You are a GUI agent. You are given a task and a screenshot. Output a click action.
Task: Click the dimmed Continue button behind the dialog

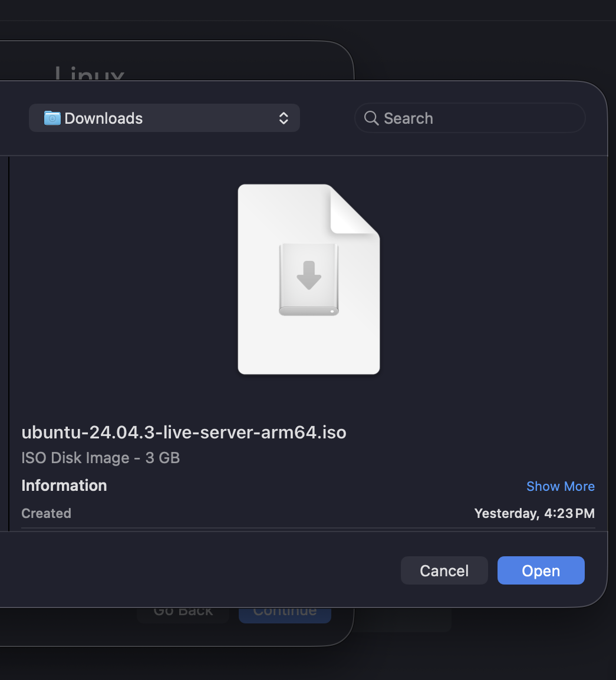pyautogui.click(x=285, y=610)
